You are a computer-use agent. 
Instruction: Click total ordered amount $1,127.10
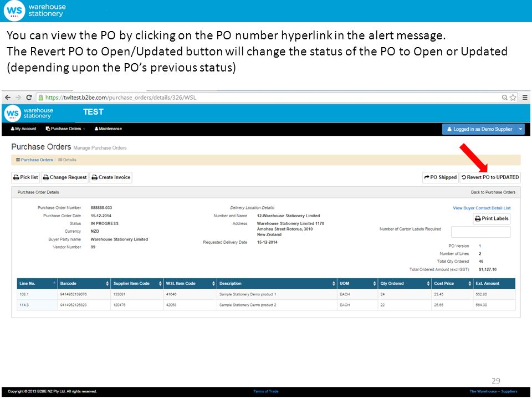coord(488,269)
